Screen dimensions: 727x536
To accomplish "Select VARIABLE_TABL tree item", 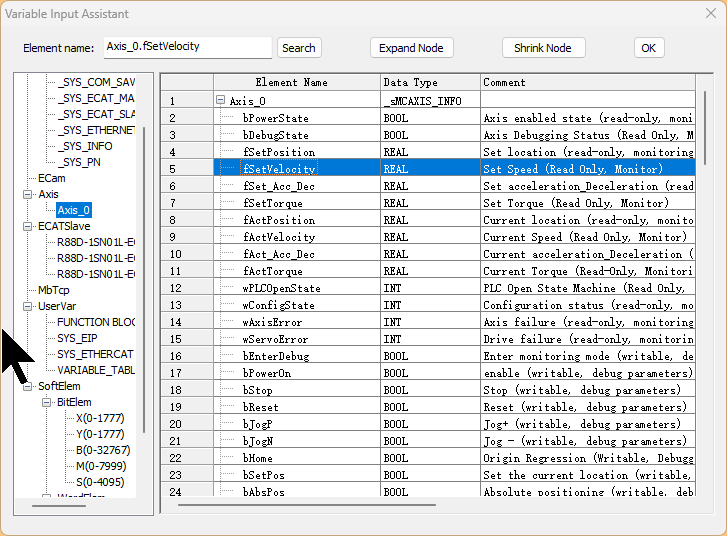I will pyautogui.click(x=96, y=370).
